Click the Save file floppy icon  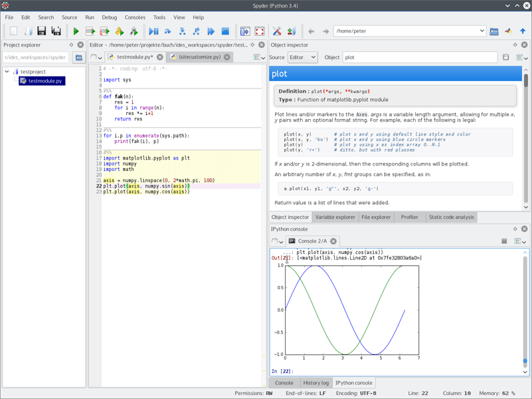click(41, 31)
